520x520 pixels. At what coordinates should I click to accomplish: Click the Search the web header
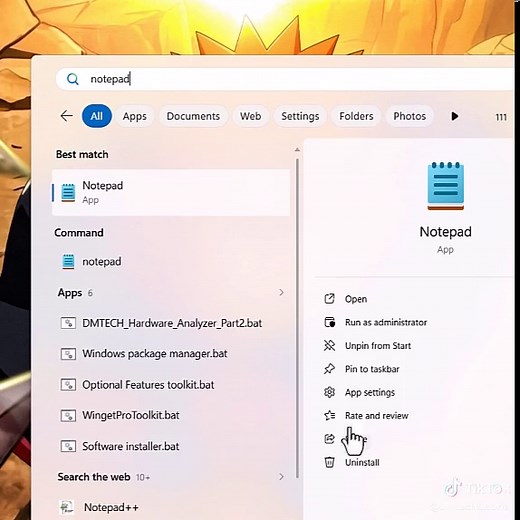94,477
